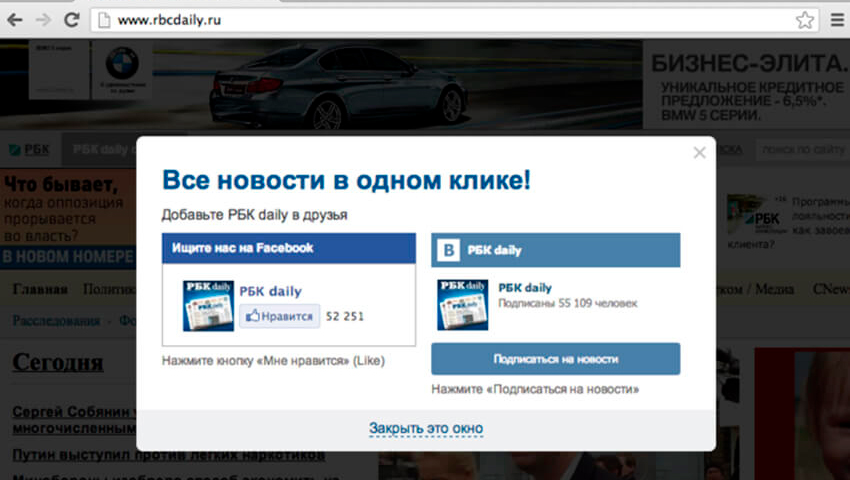Click «Подписаться на новости» button

click(556, 359)
